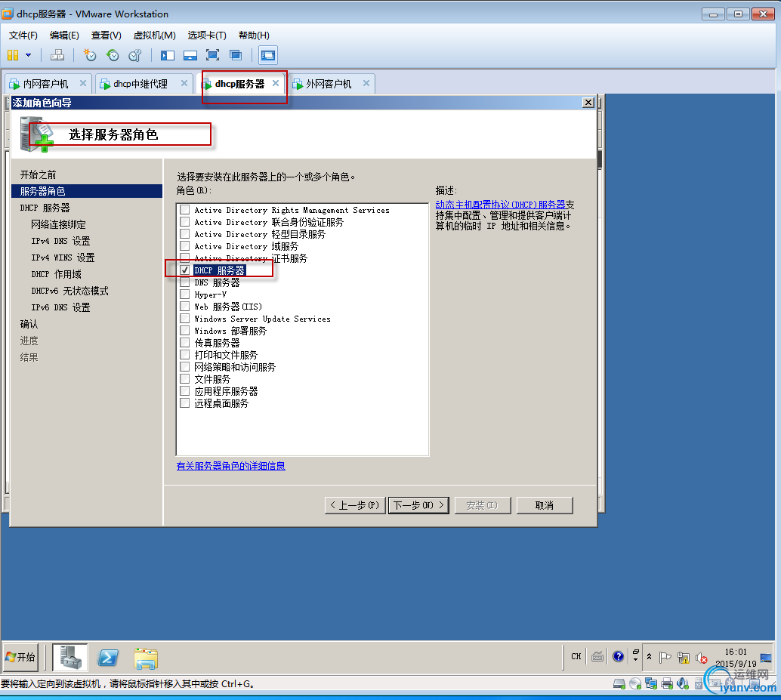Click the blue help icon in taskbar
Viewport: 781px width, 700px height.
point(618,657)
